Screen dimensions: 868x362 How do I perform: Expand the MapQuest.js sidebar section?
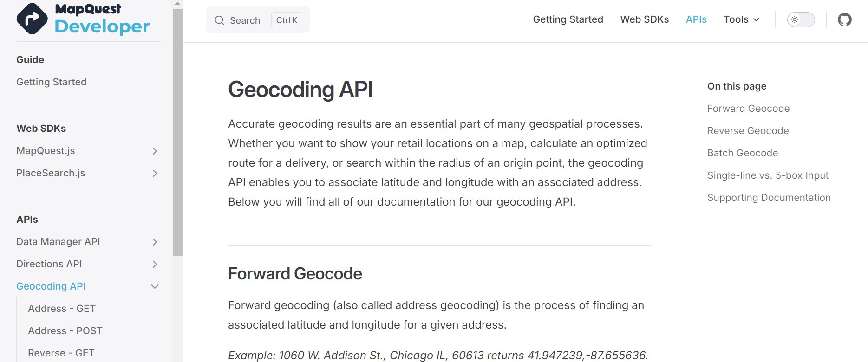pyautogui.click(x=155, y=151)
